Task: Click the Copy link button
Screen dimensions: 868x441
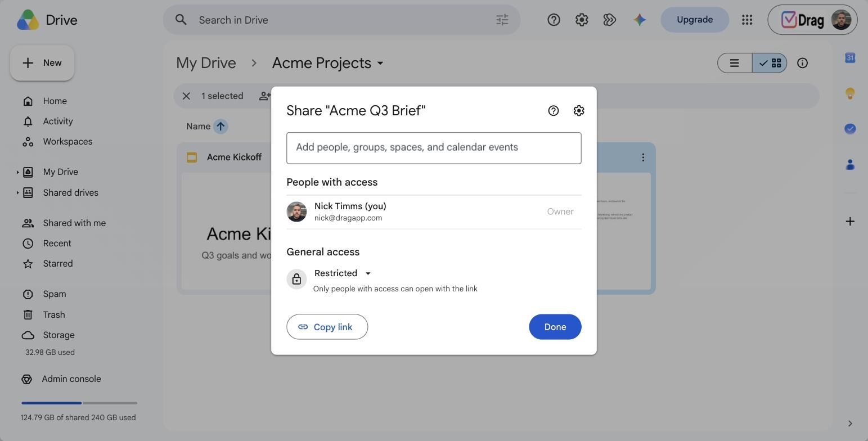Action: coord(327,327)
